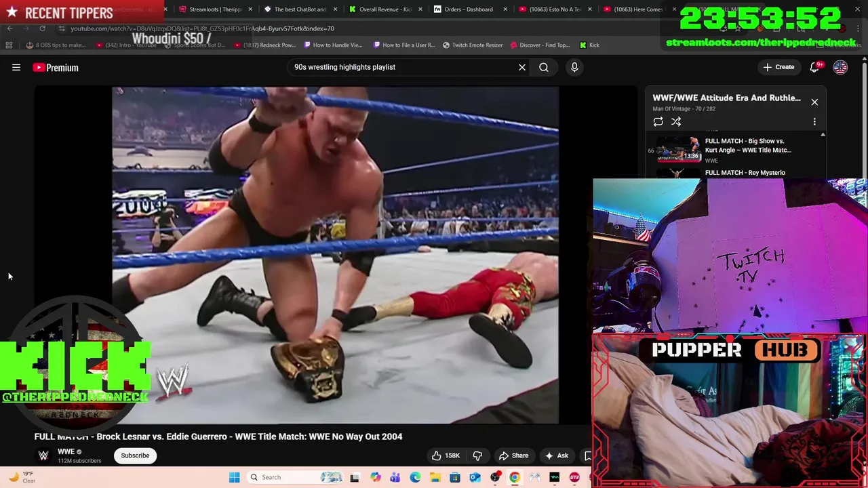Screen dimensions: 868x488
Task: Go to YouTube Premium home logo
Action: [56, 67]
